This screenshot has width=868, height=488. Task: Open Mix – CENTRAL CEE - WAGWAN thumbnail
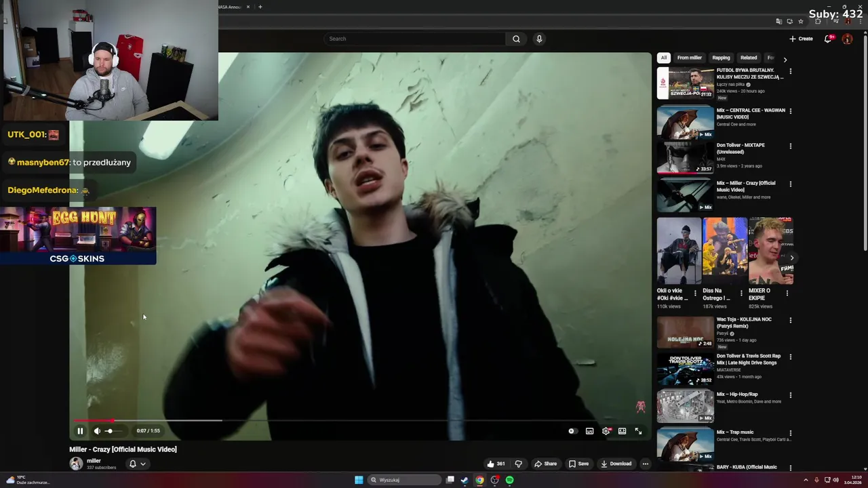tap(685, 122)
